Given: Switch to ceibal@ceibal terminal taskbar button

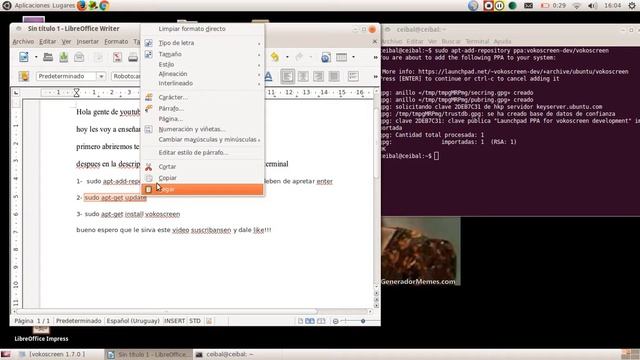Looking at the screenshot, I should click(224, 354).
